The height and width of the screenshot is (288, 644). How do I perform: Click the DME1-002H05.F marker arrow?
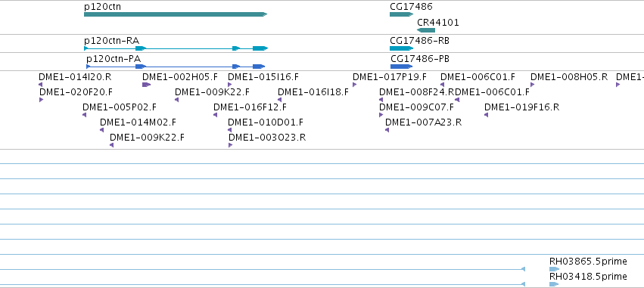(147, 85)
